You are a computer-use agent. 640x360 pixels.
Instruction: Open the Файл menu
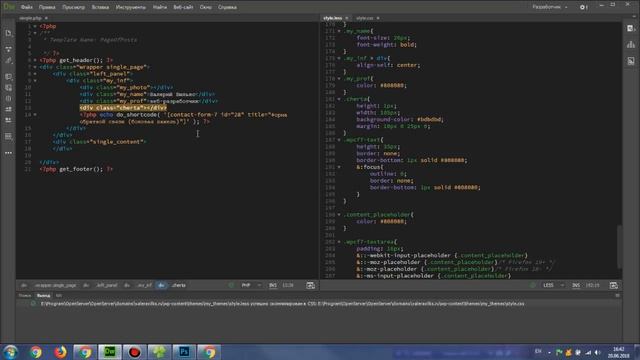(x=27, y=7)
